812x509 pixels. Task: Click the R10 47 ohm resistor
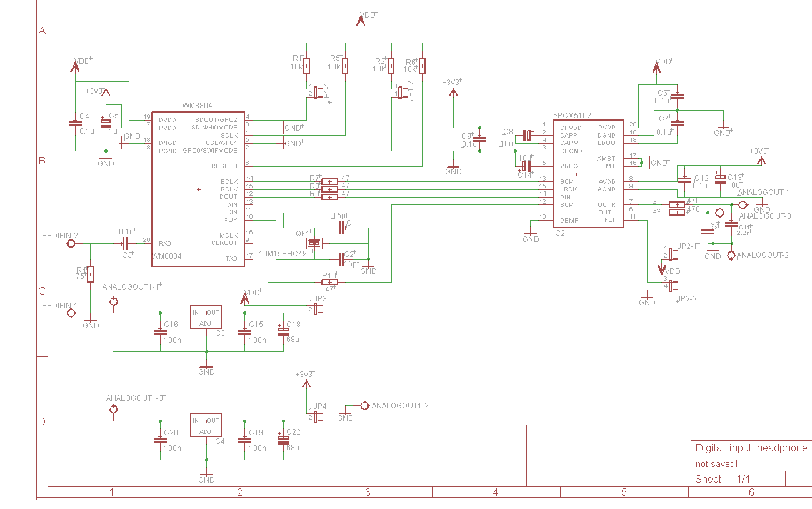point(329,282)
